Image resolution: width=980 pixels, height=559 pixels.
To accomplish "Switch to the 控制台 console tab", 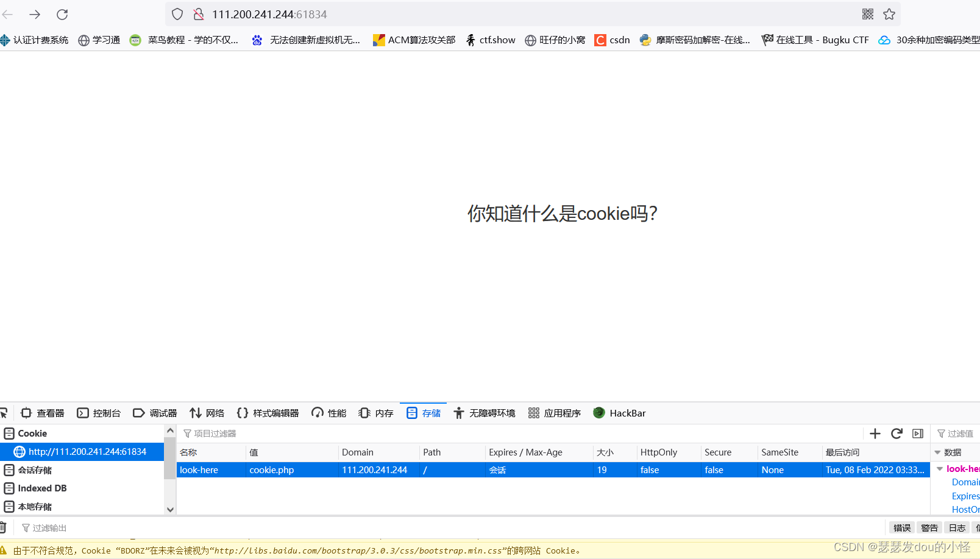I will click(x=99, y=413).
